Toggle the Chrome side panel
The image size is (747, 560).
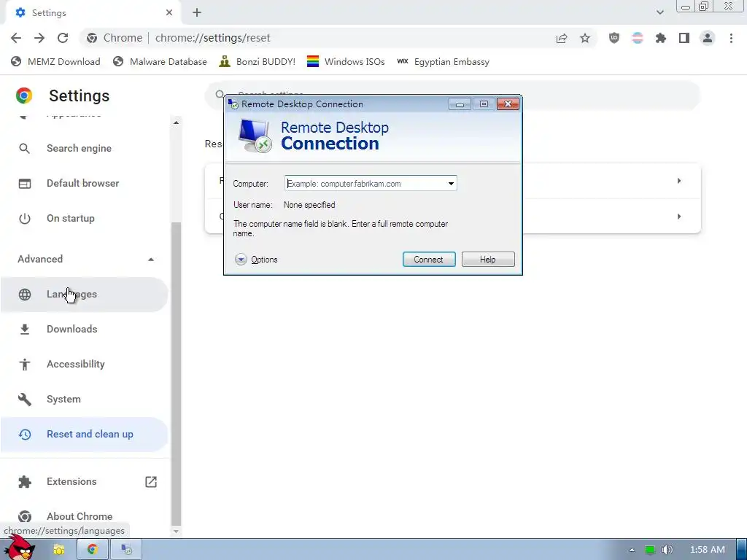[x=684, y=38]
